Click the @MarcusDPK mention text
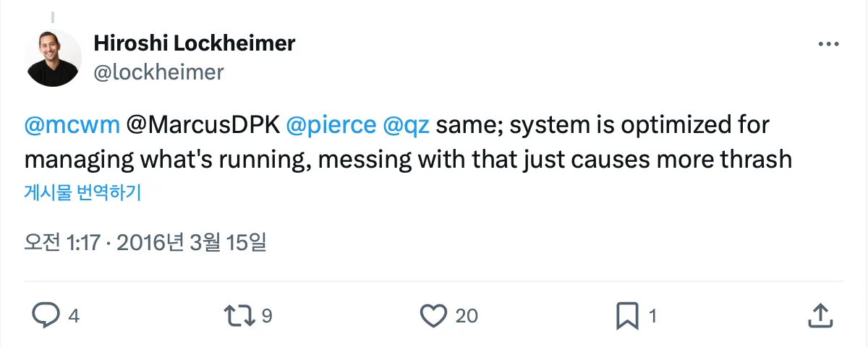 [203, 125]
